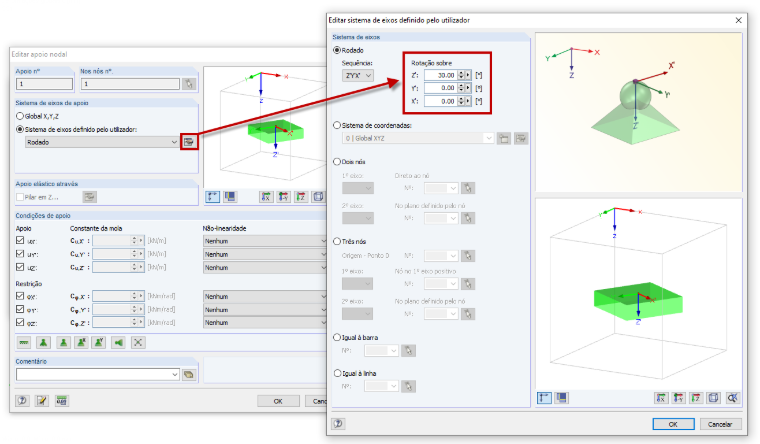Viewport: 760px width, 444px height.
Task: Toggle the uX support checkbox
Action: [20, 240]
